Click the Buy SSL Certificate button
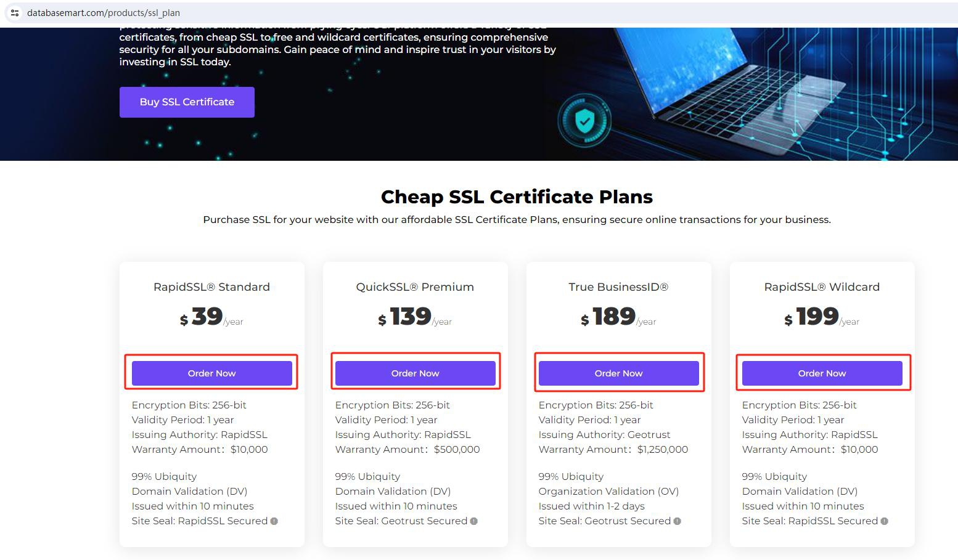Image resolution: width=958 pixels, height=560 pixels. (x=187, y=102)
